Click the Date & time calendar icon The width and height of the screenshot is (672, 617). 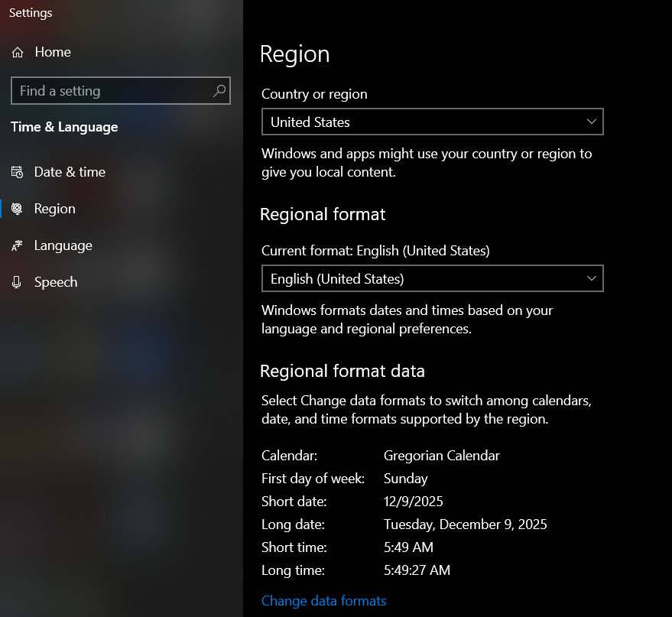(17, 172)
